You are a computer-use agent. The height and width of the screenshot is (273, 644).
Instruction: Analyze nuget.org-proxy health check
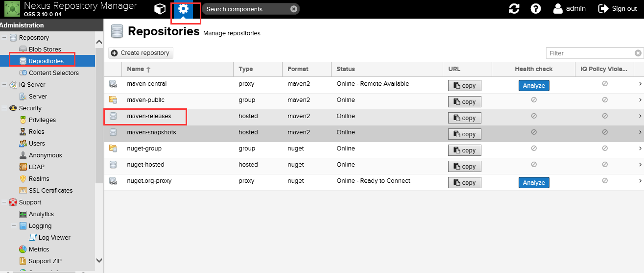534,183
